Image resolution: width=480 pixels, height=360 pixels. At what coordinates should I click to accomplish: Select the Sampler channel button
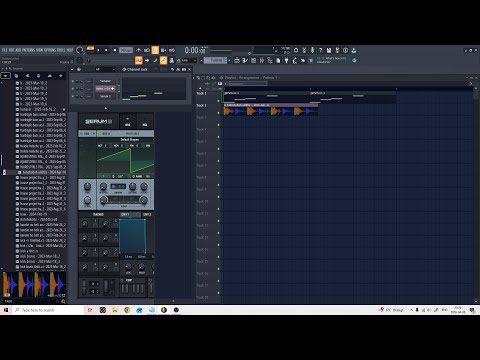click(105, 81)
